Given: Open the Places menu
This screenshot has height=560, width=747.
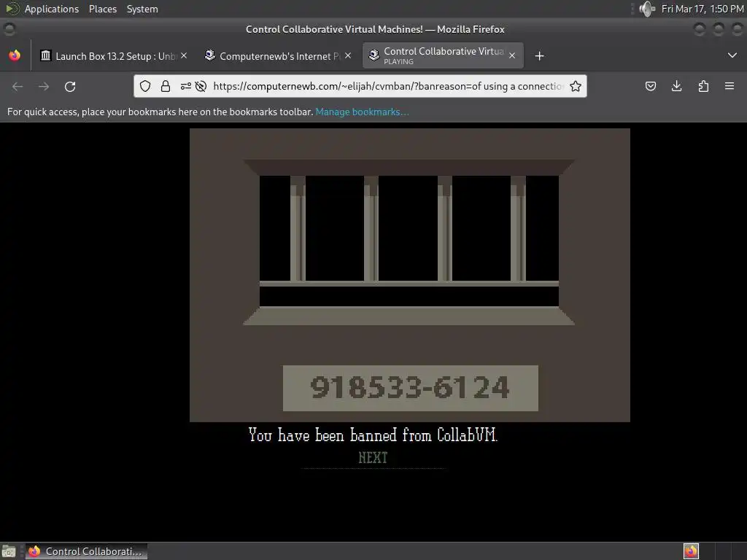Looking at the screenshot, I should pyautogui.click(x=103, y=9).
